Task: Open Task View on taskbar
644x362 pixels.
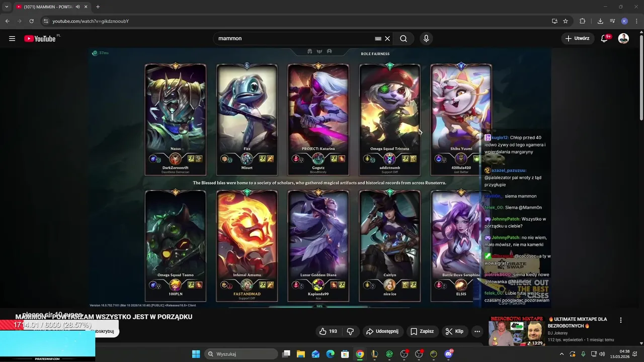Action: pyautogui.click(x=286, y=354)
